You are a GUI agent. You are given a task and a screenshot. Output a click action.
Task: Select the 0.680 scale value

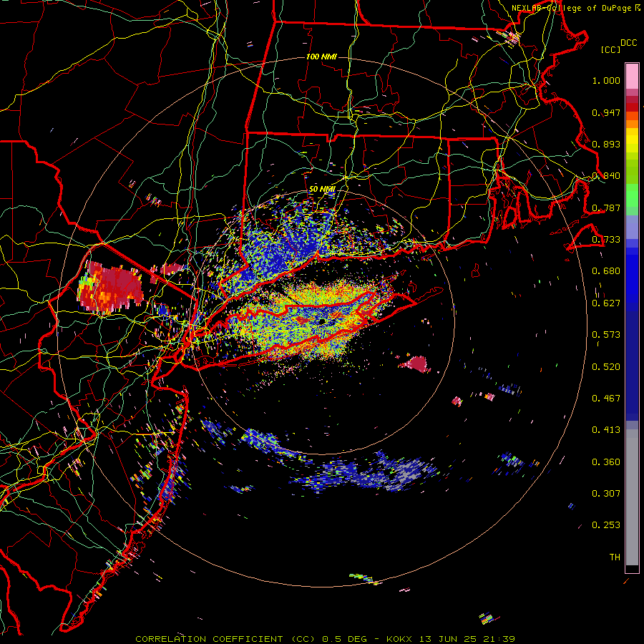click(x=606, y=271)
